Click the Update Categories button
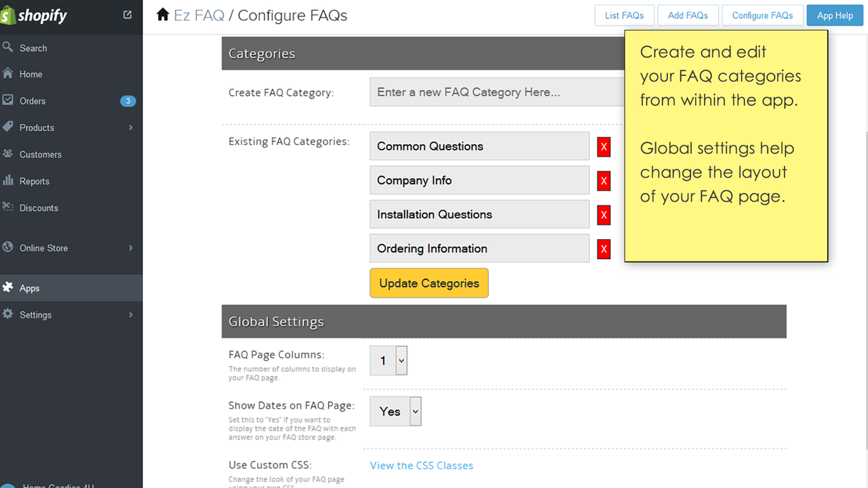Image resolution: width=868 pixels, height=488 pixels. tap(429, 283)
